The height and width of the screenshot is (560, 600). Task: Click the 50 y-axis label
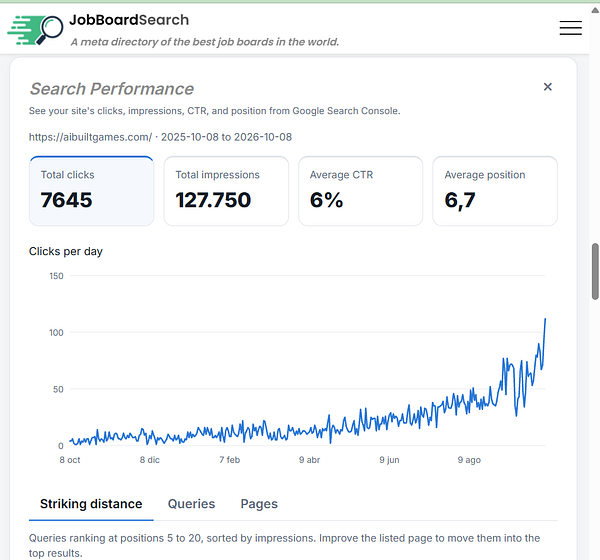[58, 389]
